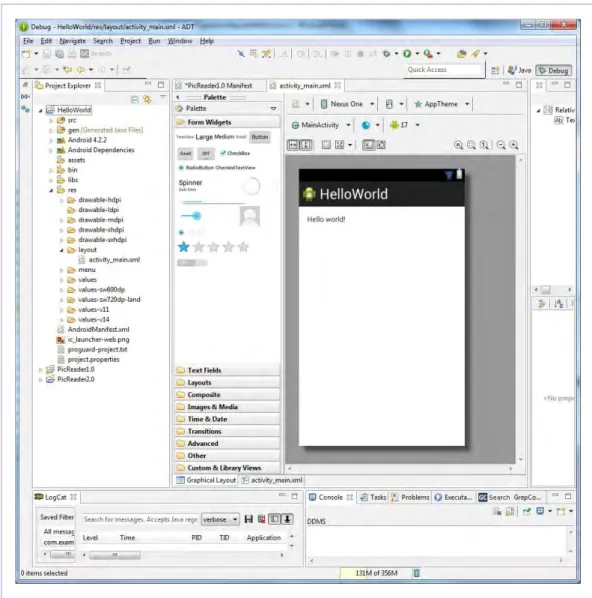Click the ProgressBar spinner widget in palette
This screenshot has height=598, width=592.
coord(251,186)
